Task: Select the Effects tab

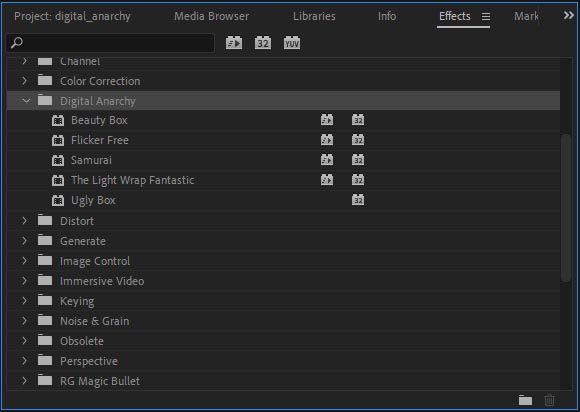Action: (455, 16)
